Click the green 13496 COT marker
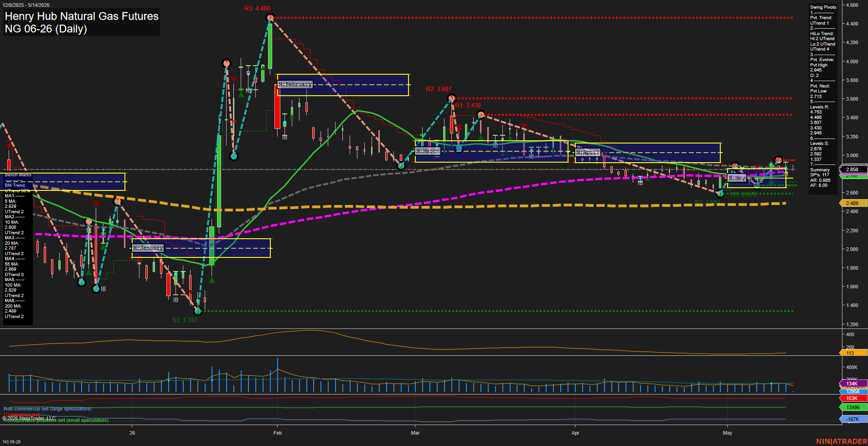This screenshot has height=446, width=868. click(x=853, y=407)
